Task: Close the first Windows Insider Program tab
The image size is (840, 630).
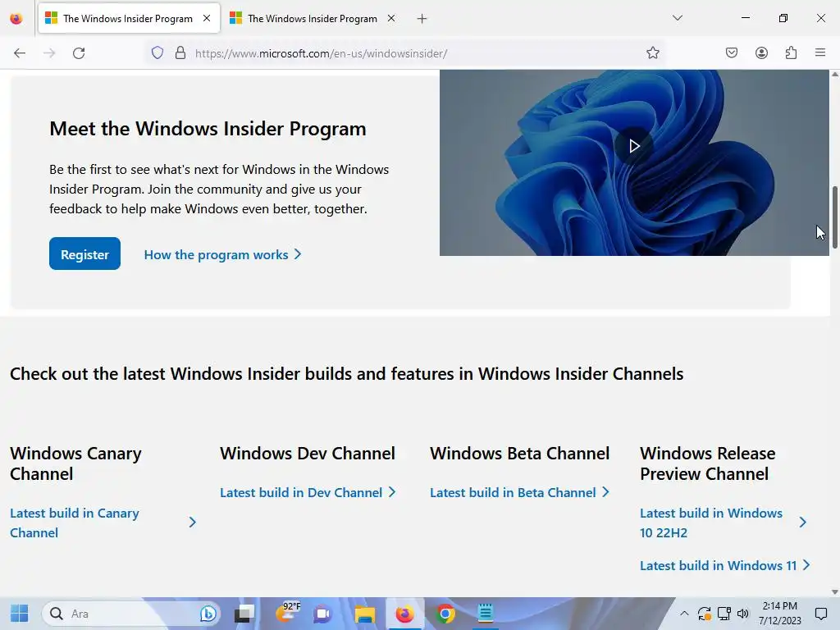Action: pyautogui.click(x=207, y=18)
